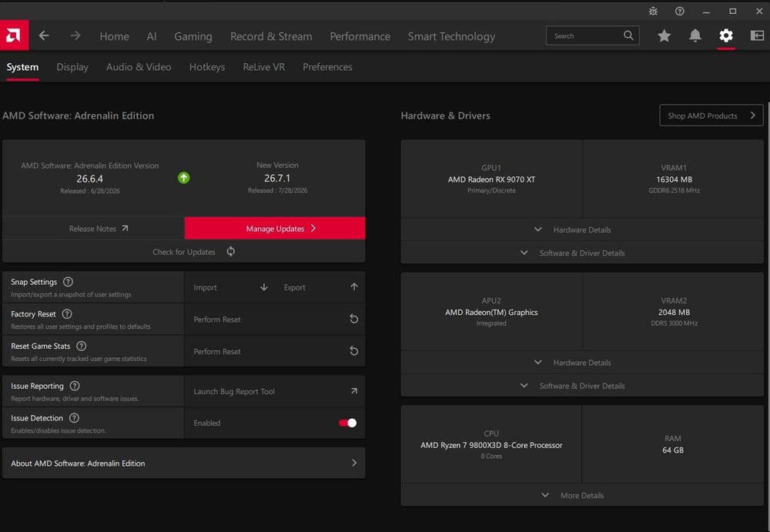This screenshot has height=532, width=770.
Task: Click the 64 GB RAM value
Action: [x=673, y=450]
